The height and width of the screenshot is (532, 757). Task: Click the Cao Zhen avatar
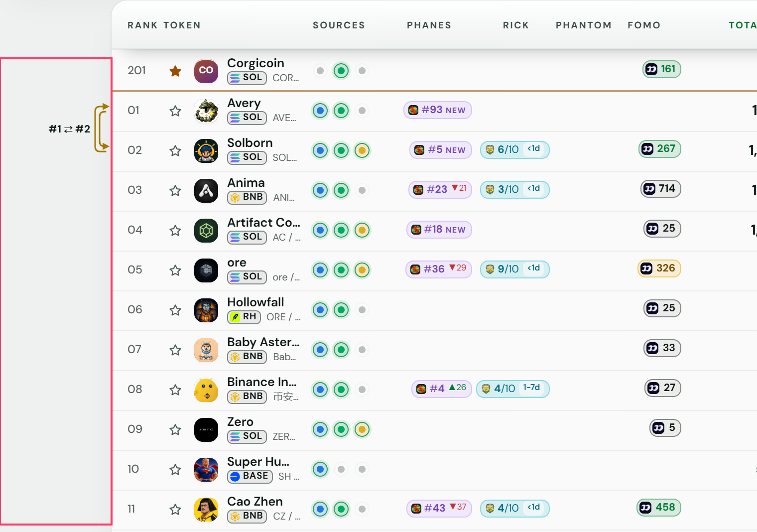pos(206,509)
